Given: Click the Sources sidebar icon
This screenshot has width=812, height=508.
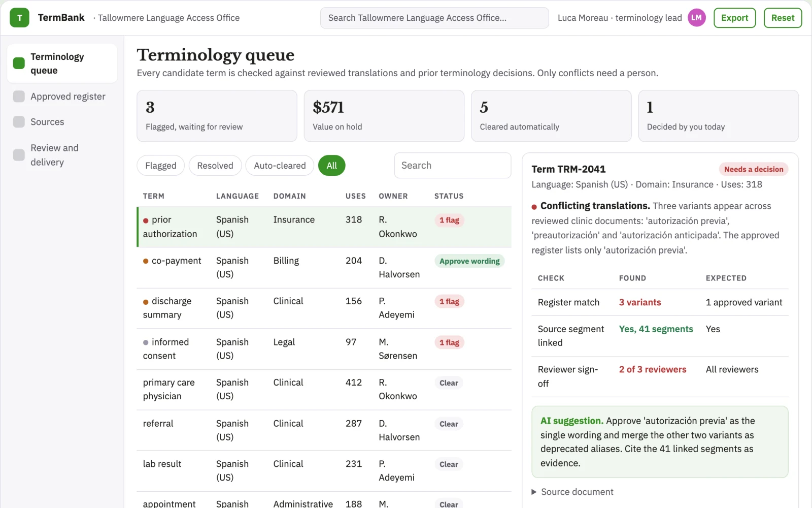Looking at the screenshot, I should click(x=19, y=122).
